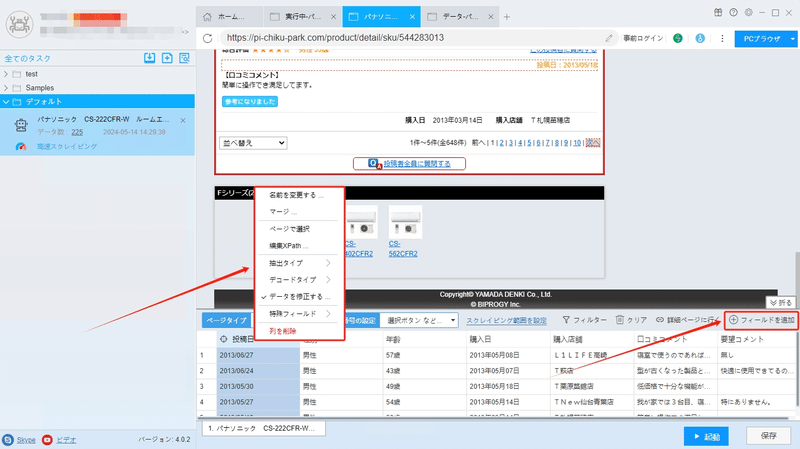Screen dimensions: 800x449
Task: Expand the test folder
Action: coord(6,74)
